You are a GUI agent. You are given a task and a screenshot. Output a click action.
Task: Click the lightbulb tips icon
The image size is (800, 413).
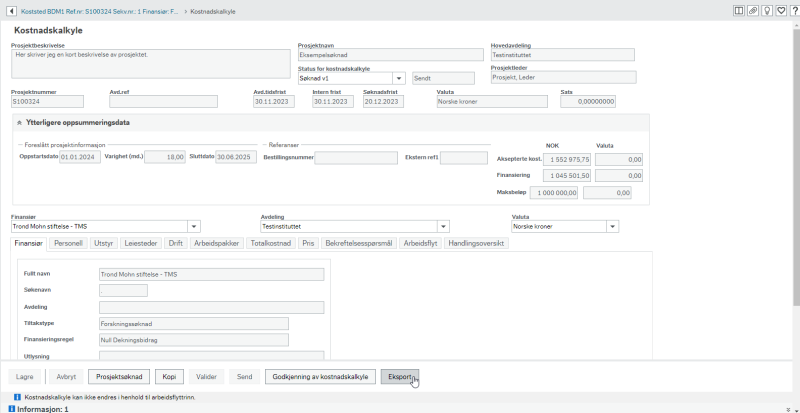(766, 11)
